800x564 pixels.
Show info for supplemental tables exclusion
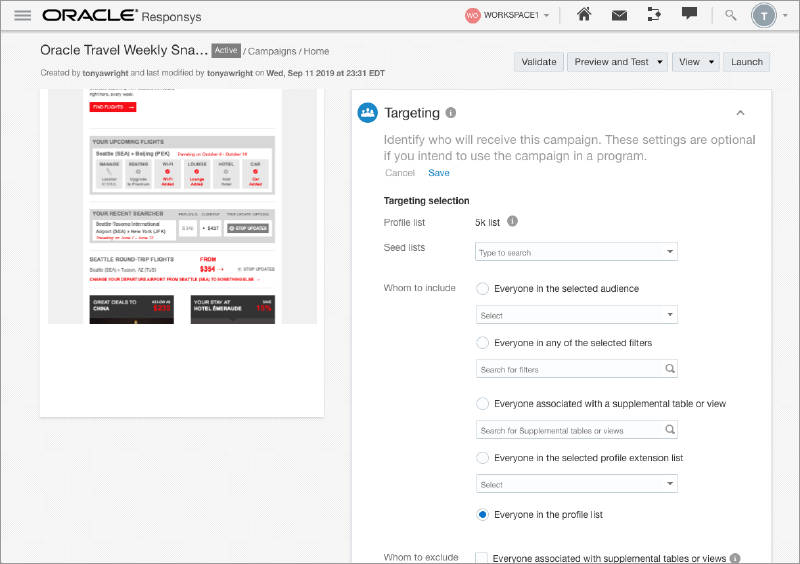[x=735, y=558]
